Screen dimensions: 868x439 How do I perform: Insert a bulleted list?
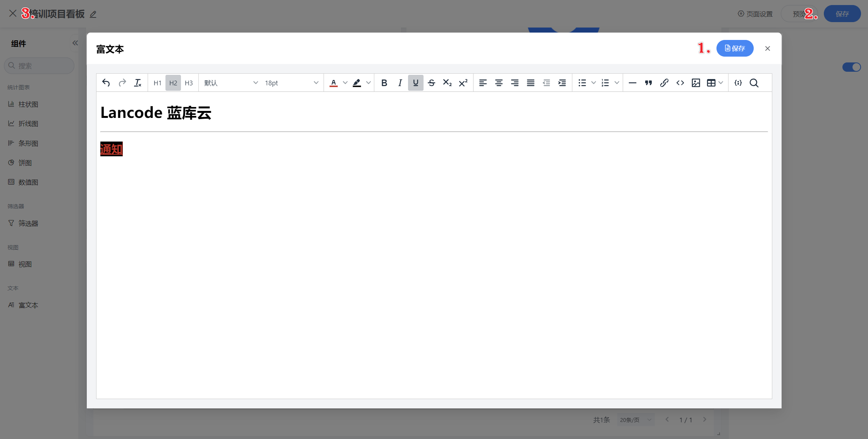point(582,83)
